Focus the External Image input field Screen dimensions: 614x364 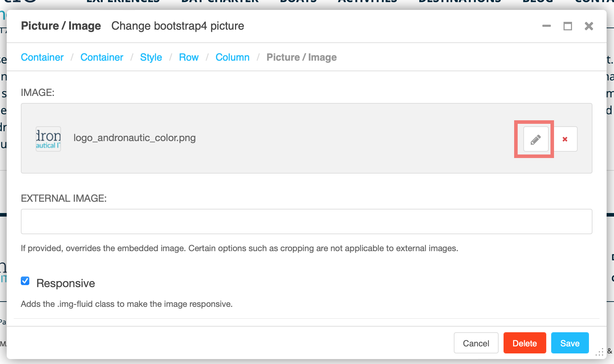tap(307, 222)
